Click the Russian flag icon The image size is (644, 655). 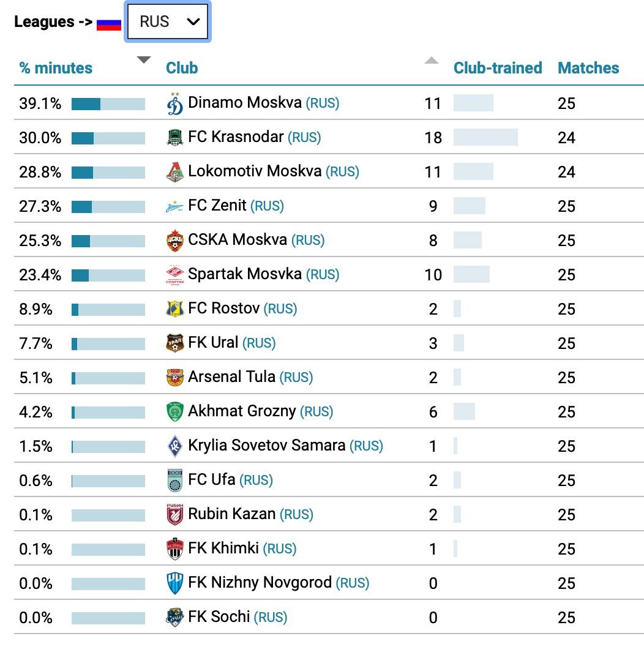click(x=109, y=23)
